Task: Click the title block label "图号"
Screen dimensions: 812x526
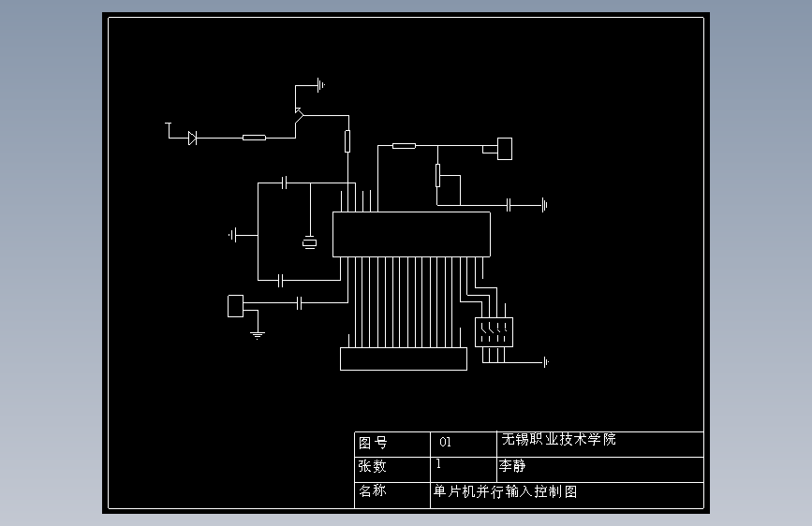Action: coord(373,443)
